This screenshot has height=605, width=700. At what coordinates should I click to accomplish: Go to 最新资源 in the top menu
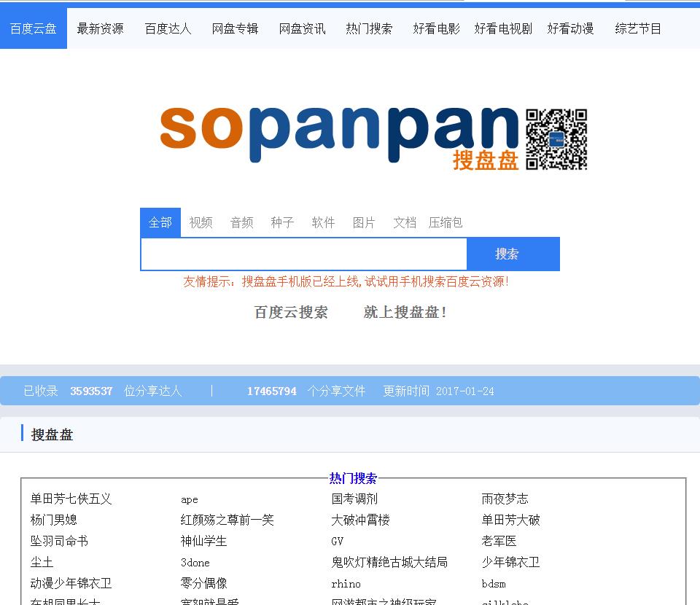pos(100,28)
